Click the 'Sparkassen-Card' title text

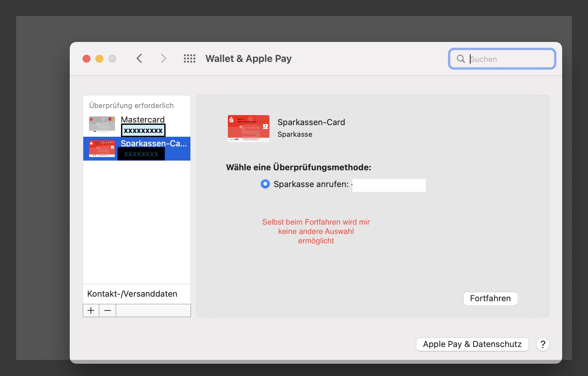coord(311,122)
